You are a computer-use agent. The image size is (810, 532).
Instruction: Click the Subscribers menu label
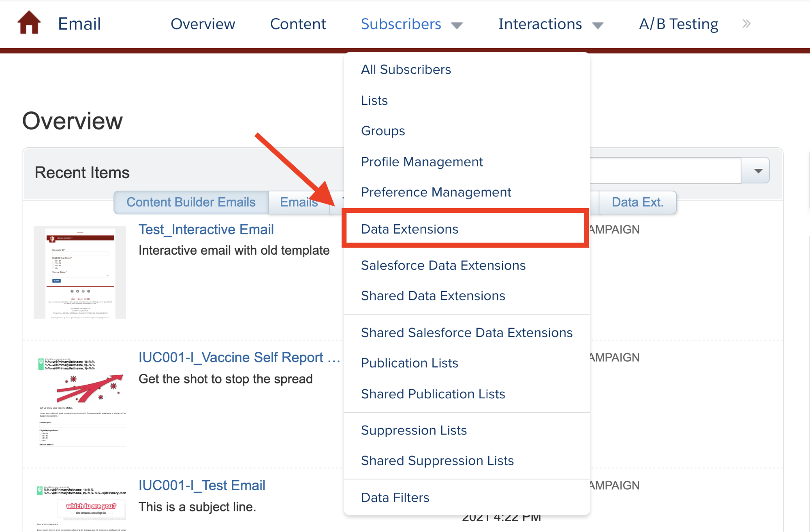(401, 24)
